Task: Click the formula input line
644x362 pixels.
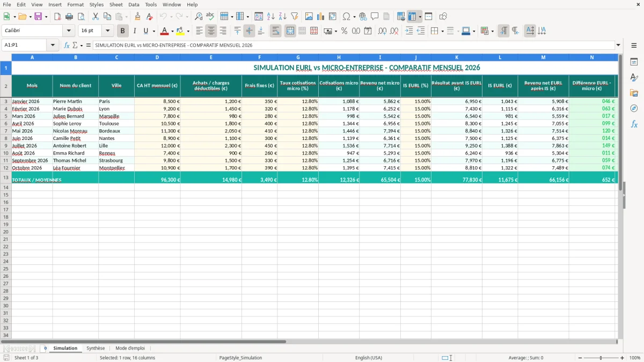Action: pos(353,45)
